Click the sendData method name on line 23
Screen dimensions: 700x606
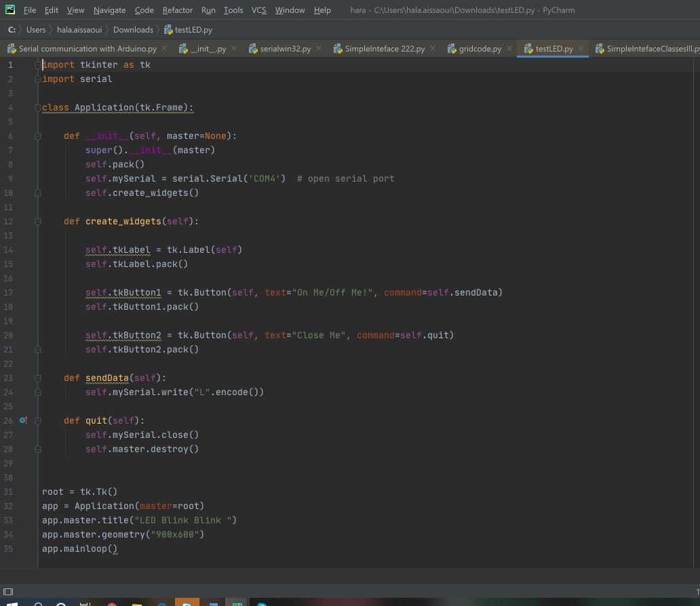[106, 378]
